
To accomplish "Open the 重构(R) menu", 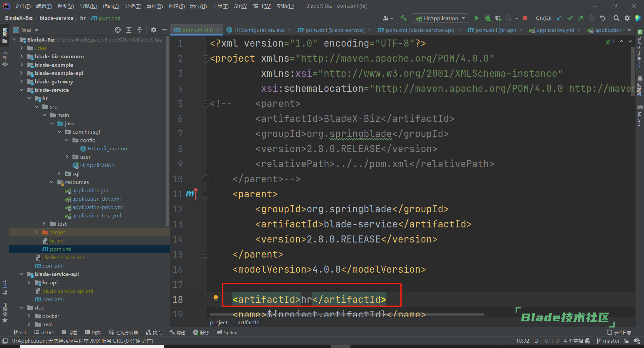I will point(154,6).
